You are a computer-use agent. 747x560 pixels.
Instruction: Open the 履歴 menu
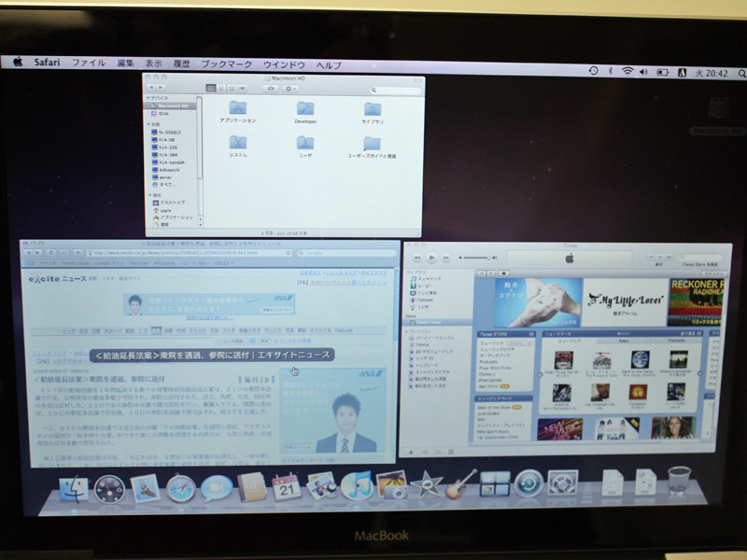coord(181,63)
